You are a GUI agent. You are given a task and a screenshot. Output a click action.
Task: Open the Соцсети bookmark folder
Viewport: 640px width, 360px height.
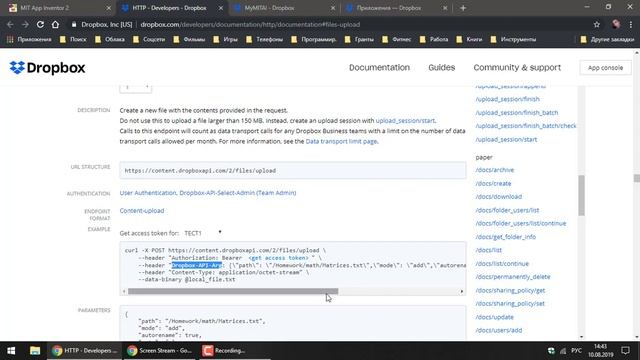(149, 40)
